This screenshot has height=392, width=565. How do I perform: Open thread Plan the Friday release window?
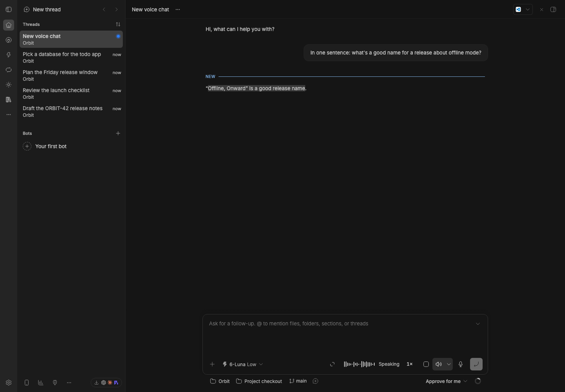click(71, 76)
